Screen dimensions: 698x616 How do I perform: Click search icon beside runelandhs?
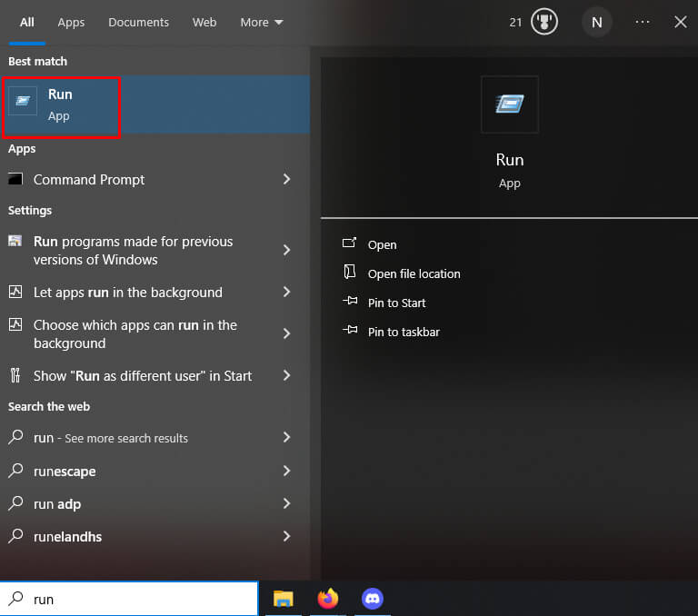pos(15,535)
